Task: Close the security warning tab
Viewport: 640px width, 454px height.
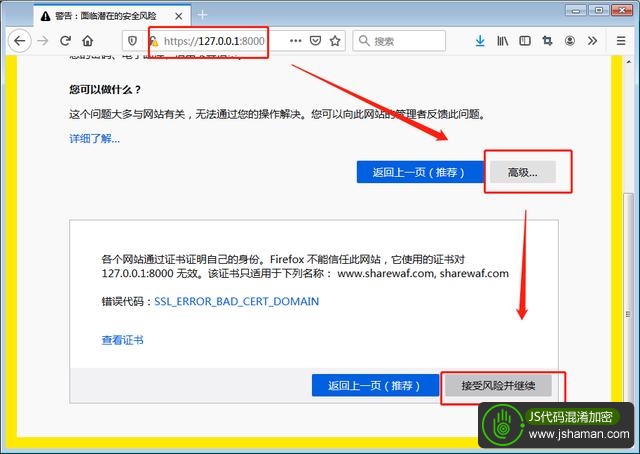Action: click(179, 16)
